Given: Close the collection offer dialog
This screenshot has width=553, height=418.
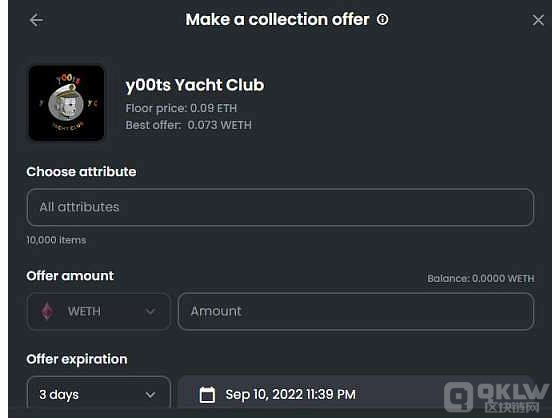Looking at the screenshot, I should pos(538,20).
